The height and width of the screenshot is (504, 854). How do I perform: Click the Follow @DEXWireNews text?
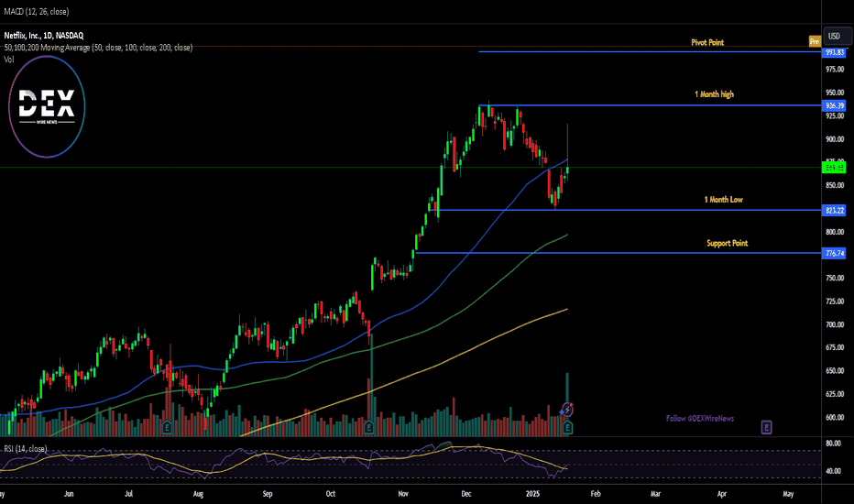[700, 419]
